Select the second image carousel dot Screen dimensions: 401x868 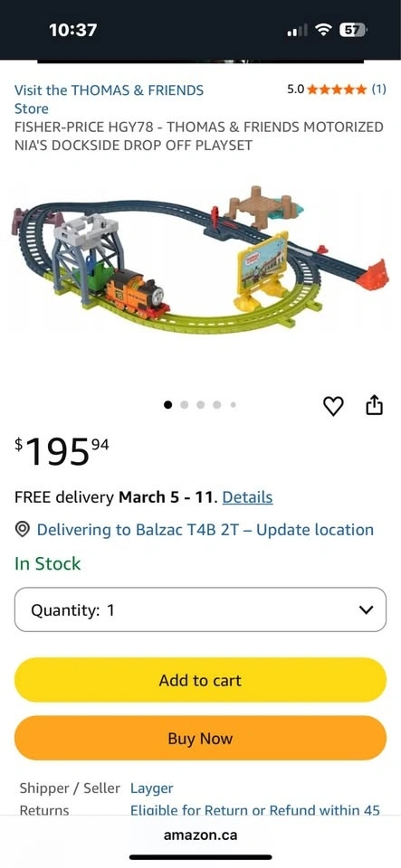click(x=185, y=405)
